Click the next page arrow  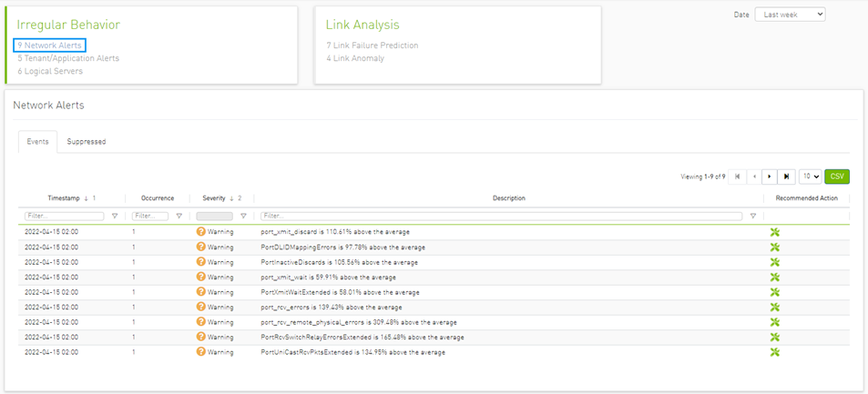[x=771, y=177]
